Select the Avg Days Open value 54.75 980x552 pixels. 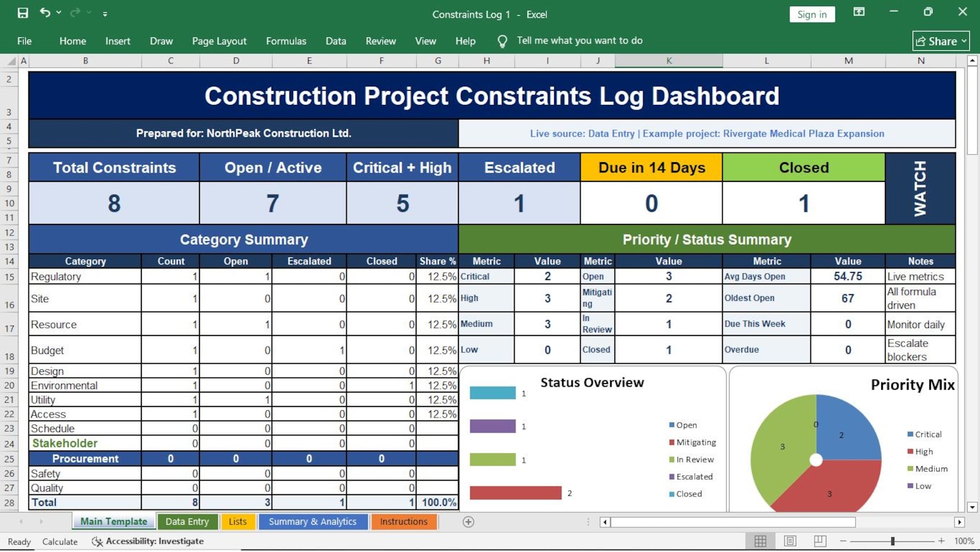coord(848,277)
